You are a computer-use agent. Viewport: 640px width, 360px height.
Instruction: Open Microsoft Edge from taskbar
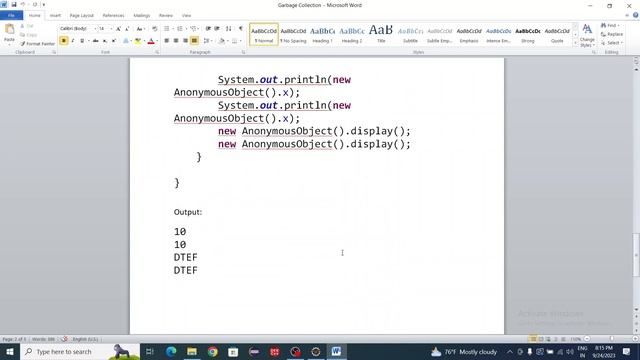pyautogui.click(x=171, y=351)
